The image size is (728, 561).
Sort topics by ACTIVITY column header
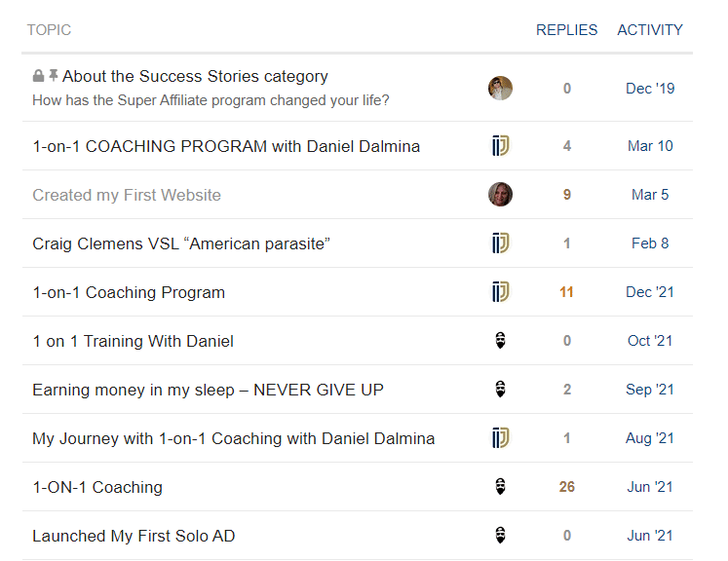(x=649, y=29)
